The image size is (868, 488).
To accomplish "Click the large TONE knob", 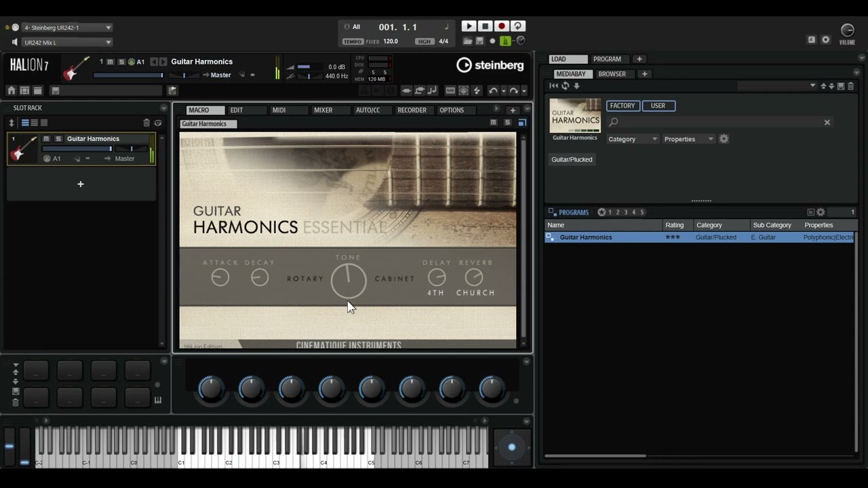I will coord(349,281).
